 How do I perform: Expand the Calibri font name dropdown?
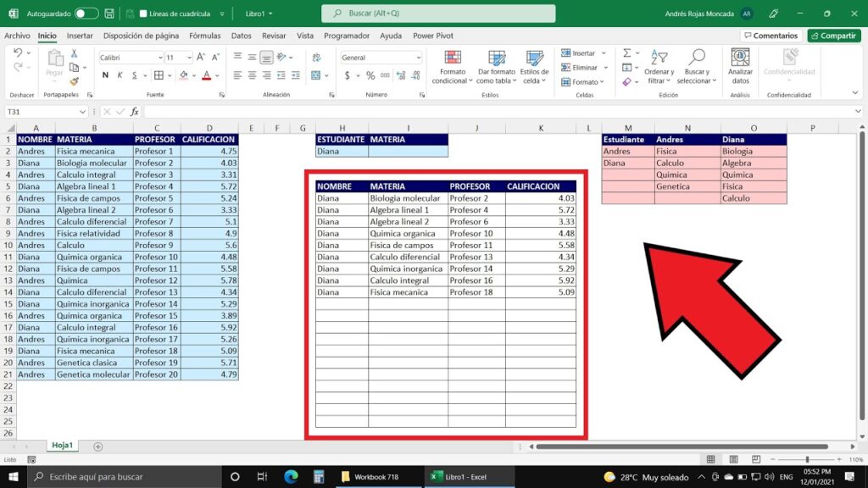pyautogui.click(x=159, y=58)
